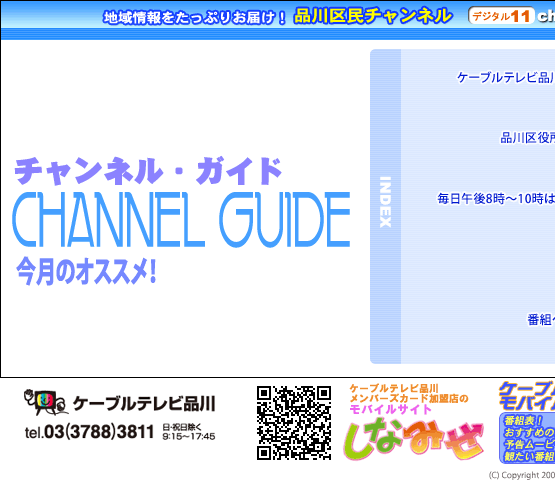This screenshot has height=485, width=555.
Task: Click the TV mascot logo icon
Action: [46, 403]
